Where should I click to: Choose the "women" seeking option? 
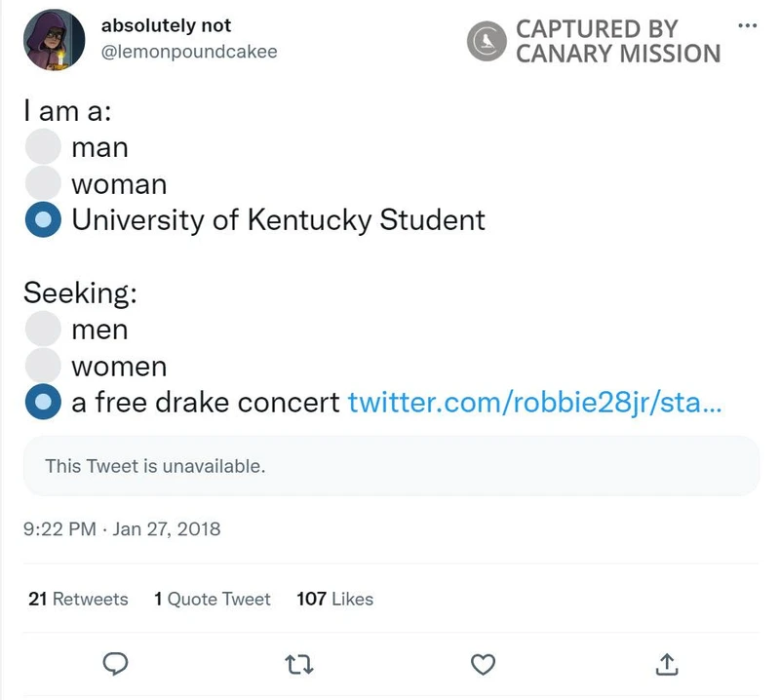(43, 366)
